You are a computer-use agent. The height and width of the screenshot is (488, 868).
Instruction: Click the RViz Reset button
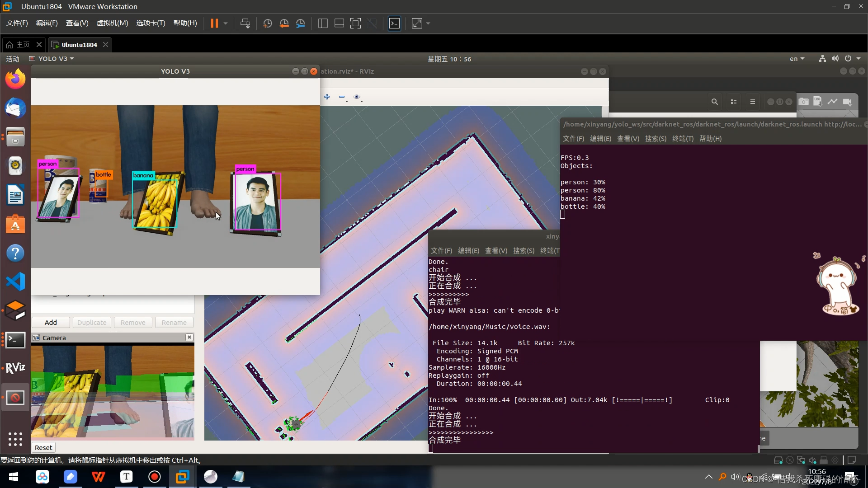tap(43, 447)
